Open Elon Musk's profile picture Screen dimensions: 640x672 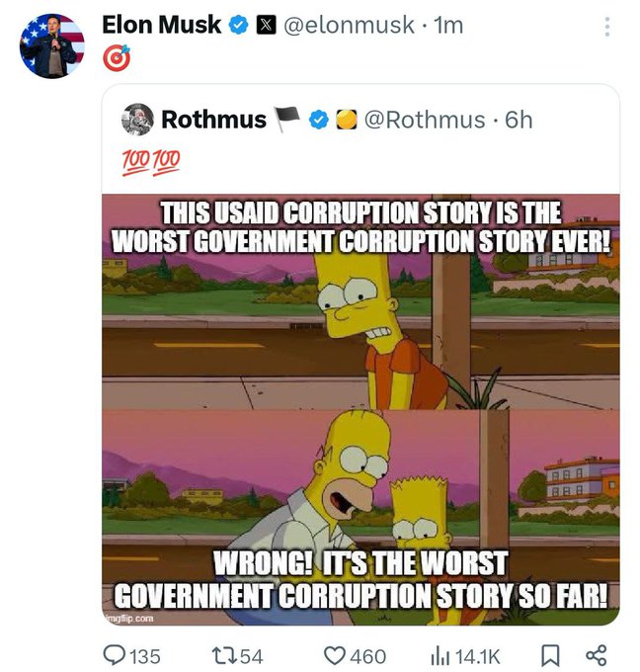click(x=52, y=45)
